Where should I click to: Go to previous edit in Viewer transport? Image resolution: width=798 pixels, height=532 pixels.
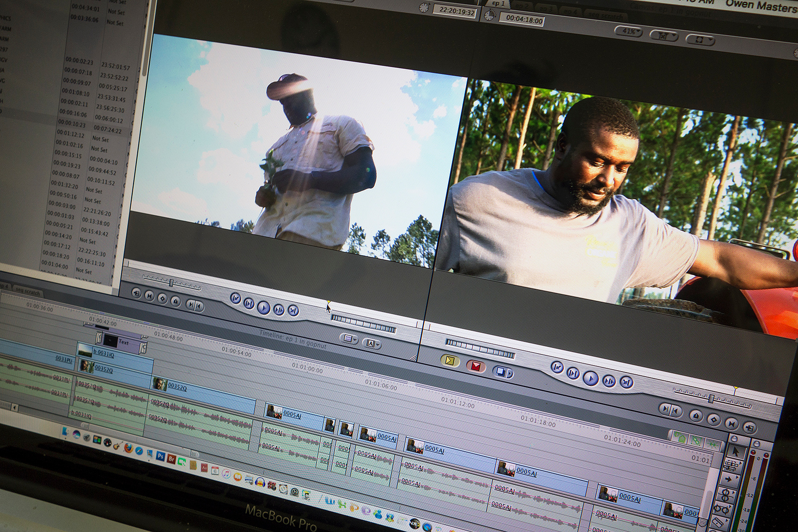pos(236,299)
